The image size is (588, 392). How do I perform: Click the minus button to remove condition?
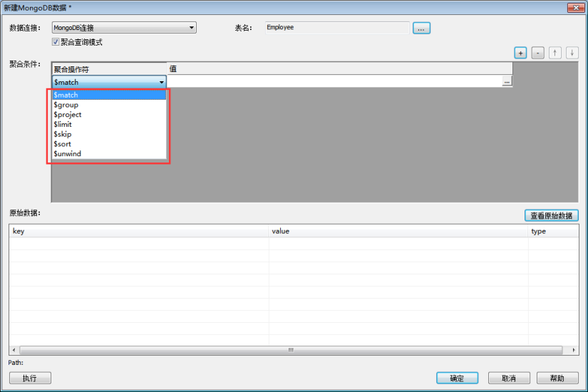pyautogui.click(x=538, y=53)
